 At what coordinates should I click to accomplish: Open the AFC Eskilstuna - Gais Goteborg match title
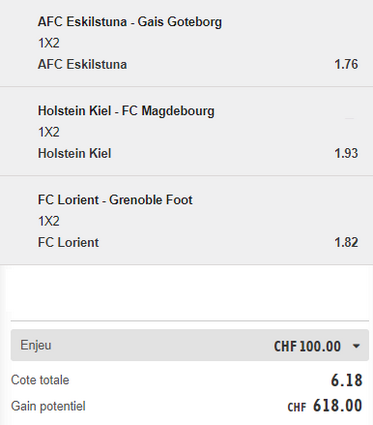[130, 22]
